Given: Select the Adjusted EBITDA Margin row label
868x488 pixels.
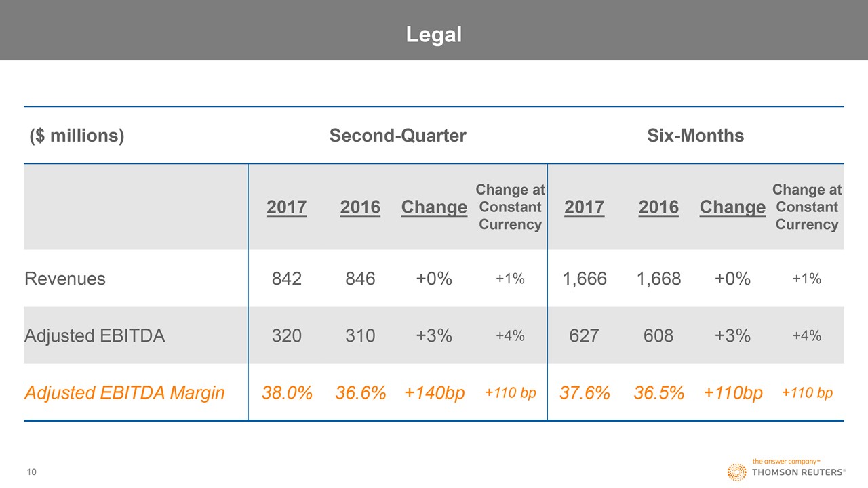Looking at the screenshot, I should pyautogui.click(x=124, y=392).
